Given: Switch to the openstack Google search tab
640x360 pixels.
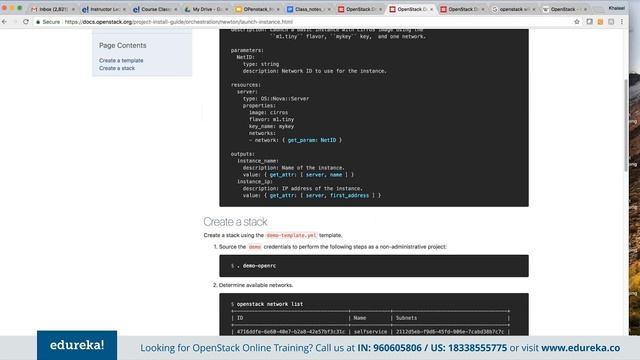Looking at the screenshot, I should point(513,9).
